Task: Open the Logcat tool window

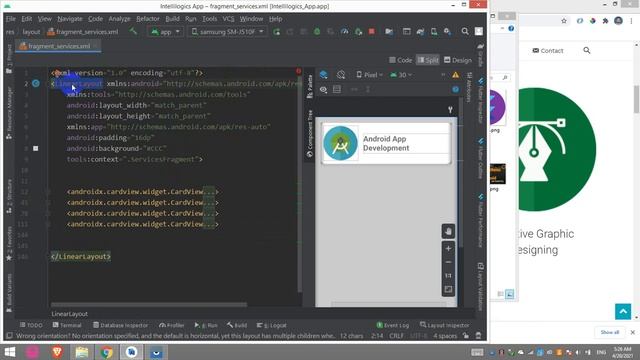Action: pyautogui.click(x=272, y=325)
